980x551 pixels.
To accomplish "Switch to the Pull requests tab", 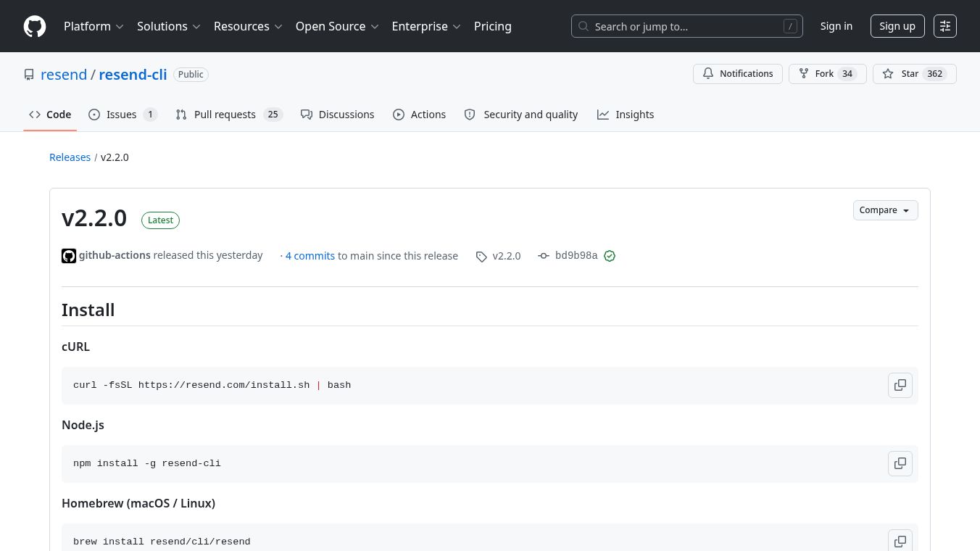I will pyautogui.click(x=228, y=115).
